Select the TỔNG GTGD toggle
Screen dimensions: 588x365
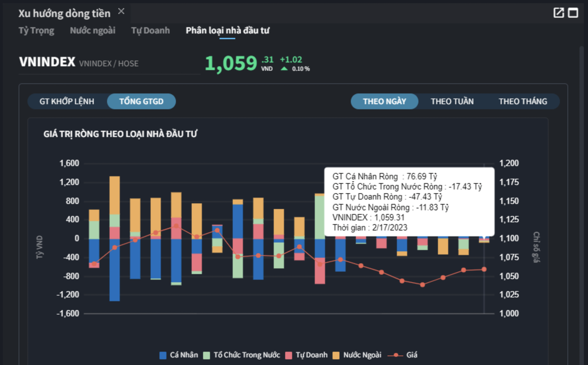tap(141, 101)
